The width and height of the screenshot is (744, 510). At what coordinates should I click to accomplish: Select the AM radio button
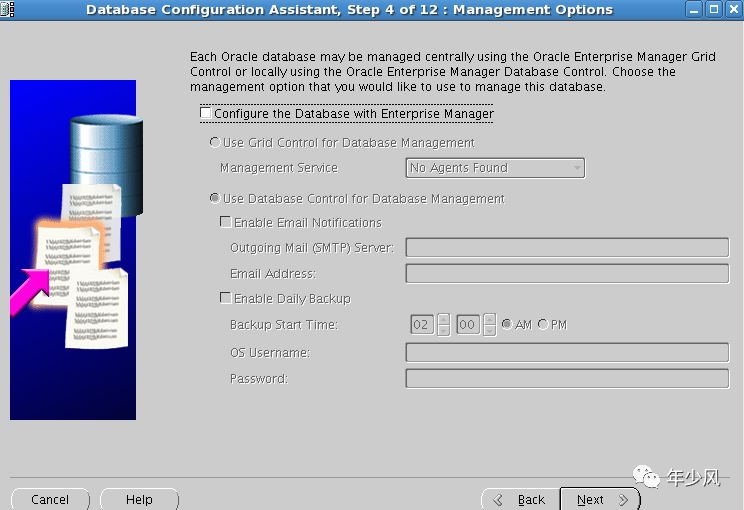click(x=507, y=324)
